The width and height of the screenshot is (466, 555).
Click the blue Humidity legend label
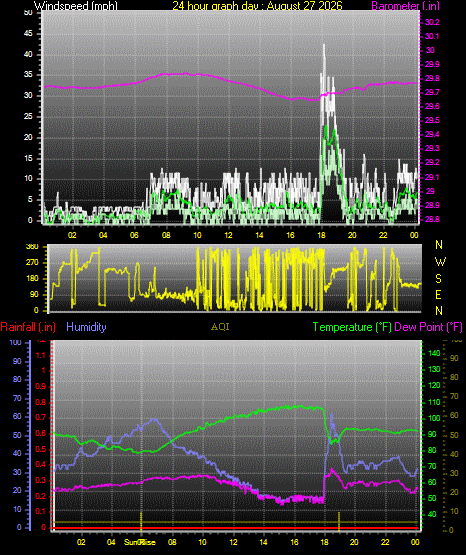tap(86, 327)
